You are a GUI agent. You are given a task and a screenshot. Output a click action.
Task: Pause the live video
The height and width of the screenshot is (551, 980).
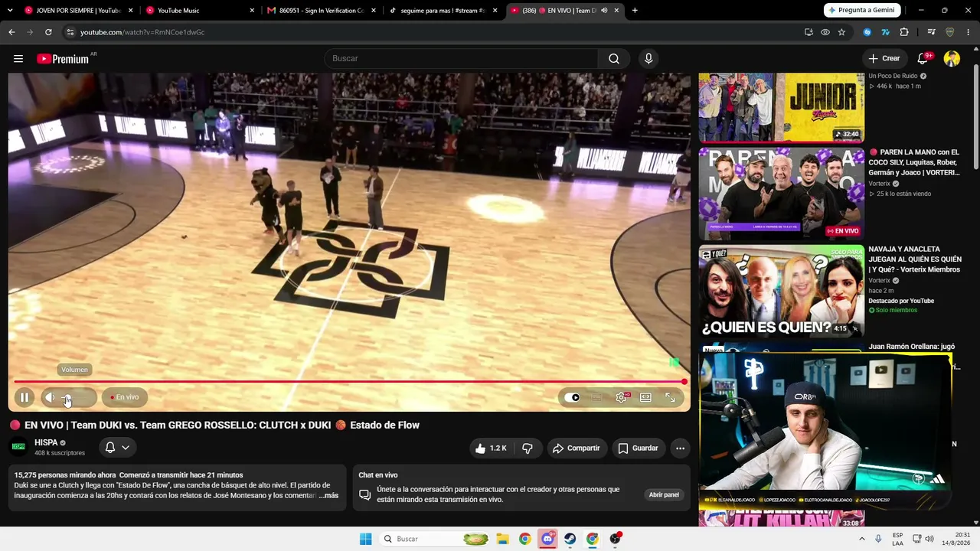point(24,397)
